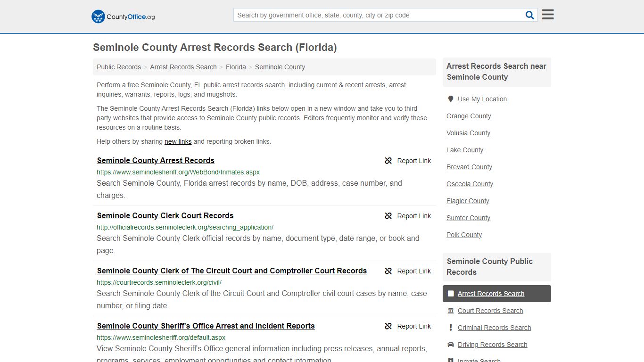Select Seminole County breadcrumb

coord(280,67)
